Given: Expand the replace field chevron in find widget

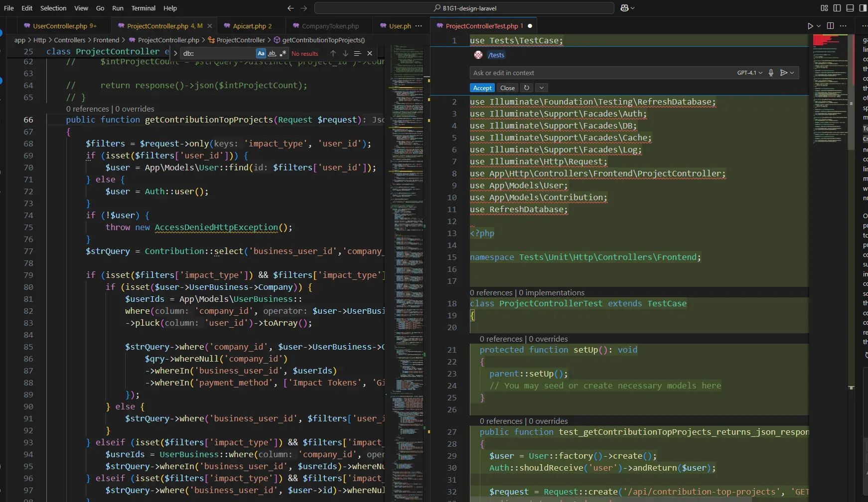Looking at the screenshot, I should (175, 53).
